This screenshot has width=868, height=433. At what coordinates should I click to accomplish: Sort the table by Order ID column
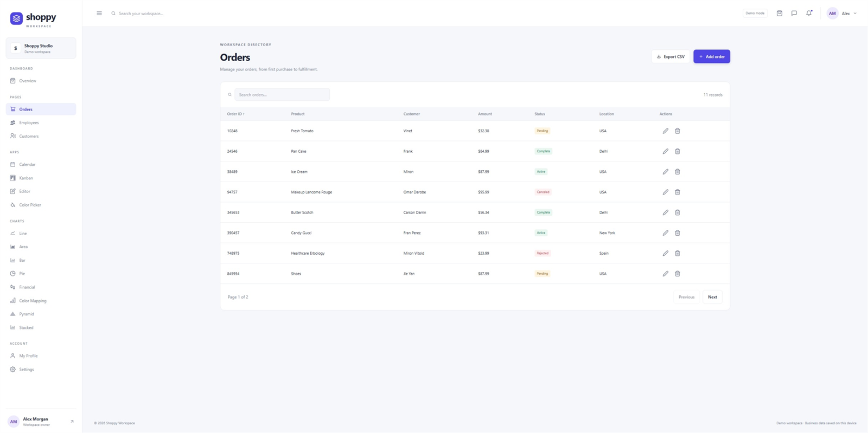coord(235,114)
